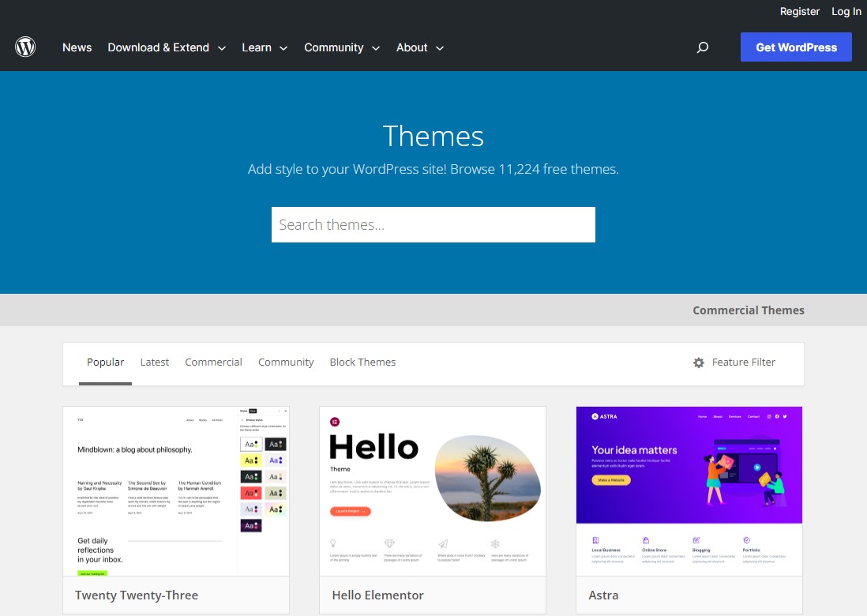Click the Get WordPress button
867x616 pixels.
pos(796,47)
